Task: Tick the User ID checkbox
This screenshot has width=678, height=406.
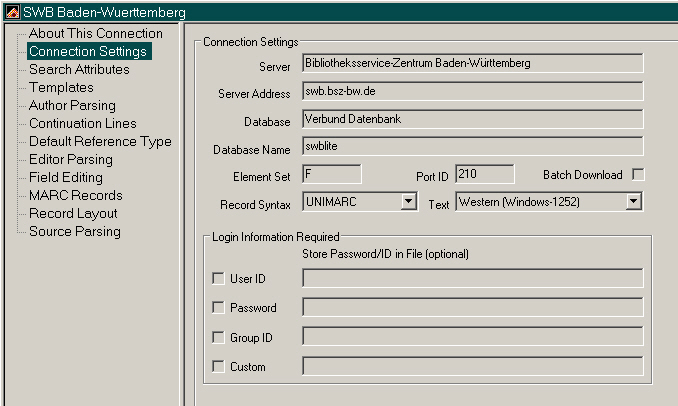Action: pyautogui.click(x=219, y=279)
